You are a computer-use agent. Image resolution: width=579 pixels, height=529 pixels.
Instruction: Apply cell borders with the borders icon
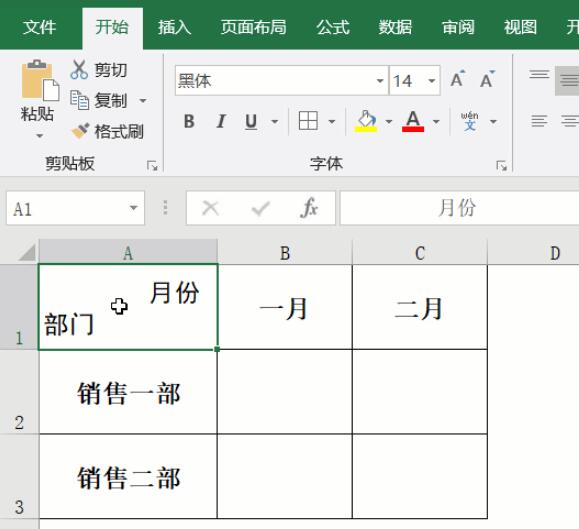coord(308,121)
